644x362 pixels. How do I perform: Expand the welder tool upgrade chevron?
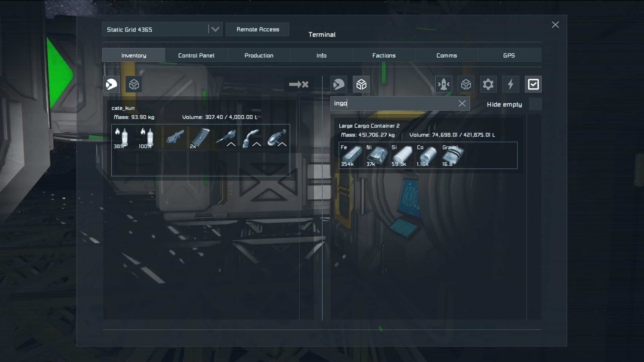[257, 144]
